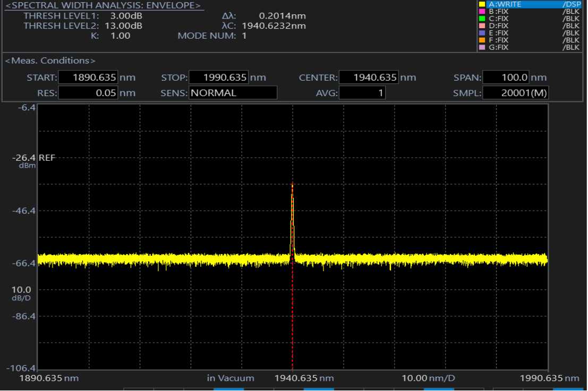Select the orange trace F:FIX entry
This screenshot has height=391, width=588.
(498, 40)
